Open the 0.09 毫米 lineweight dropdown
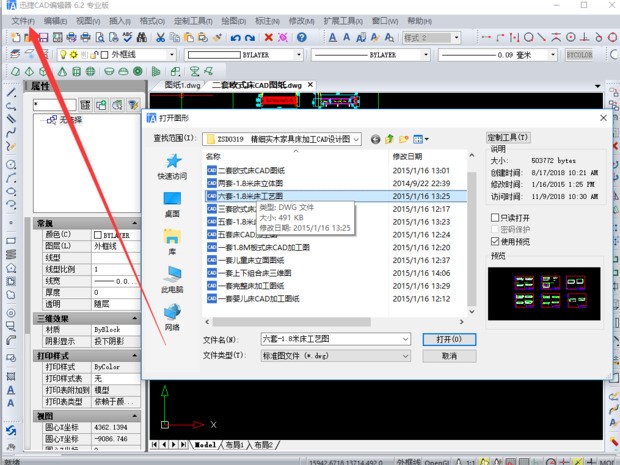The image size is (620, 465). tap(553, 55)
